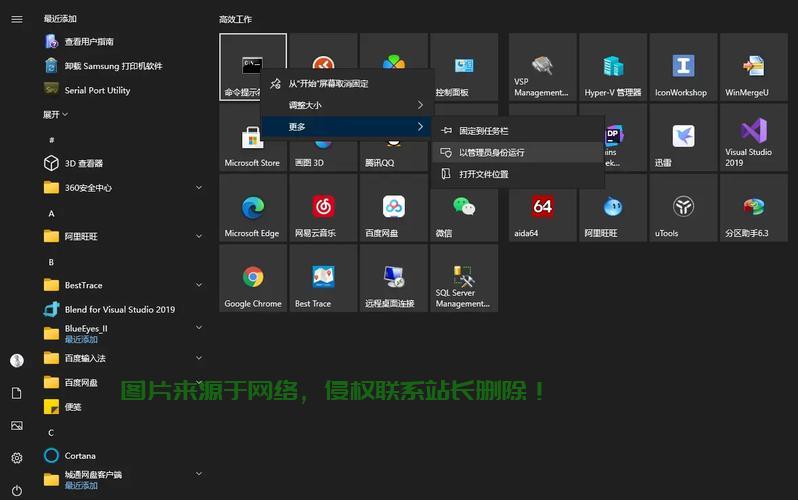Expand the 360安全中心 folder
This screenshot has width=798, height=500.
(x=199, y=187)
